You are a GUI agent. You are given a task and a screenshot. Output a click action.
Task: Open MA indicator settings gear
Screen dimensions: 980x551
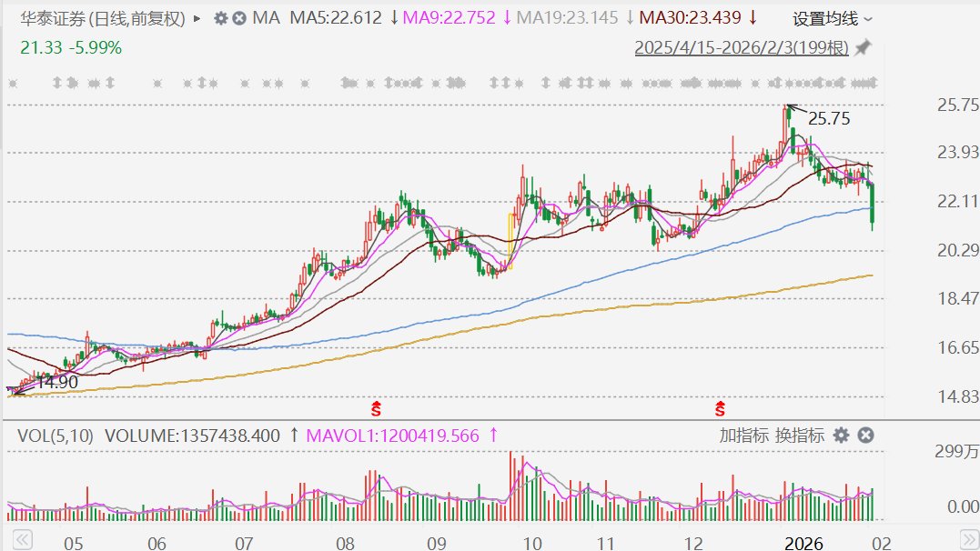221,18
